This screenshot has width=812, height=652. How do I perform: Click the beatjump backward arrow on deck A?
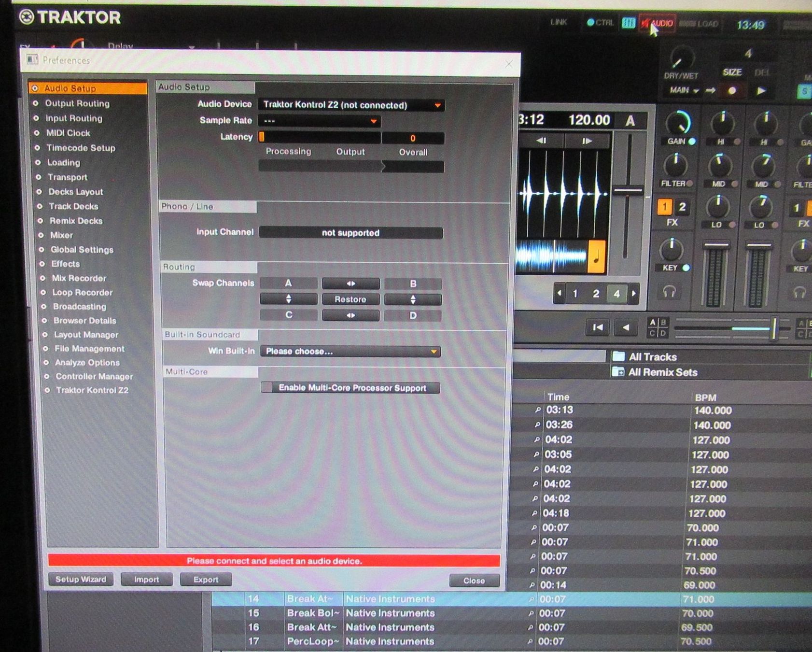point(541,141)
